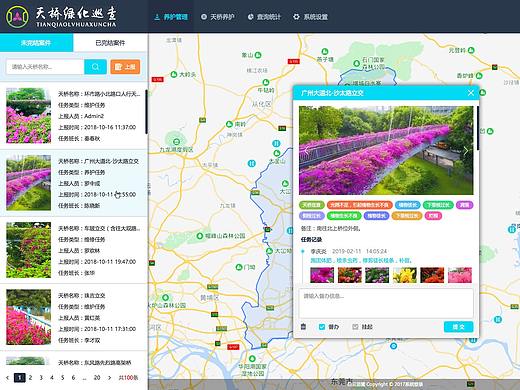Click the green map marker at 牛牯岭
This screenshot has height=390, width=520.
point(266,82)
